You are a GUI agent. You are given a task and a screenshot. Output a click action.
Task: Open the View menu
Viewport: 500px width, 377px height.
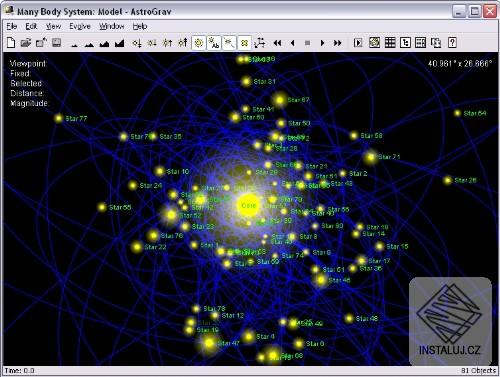pos(53,26)
